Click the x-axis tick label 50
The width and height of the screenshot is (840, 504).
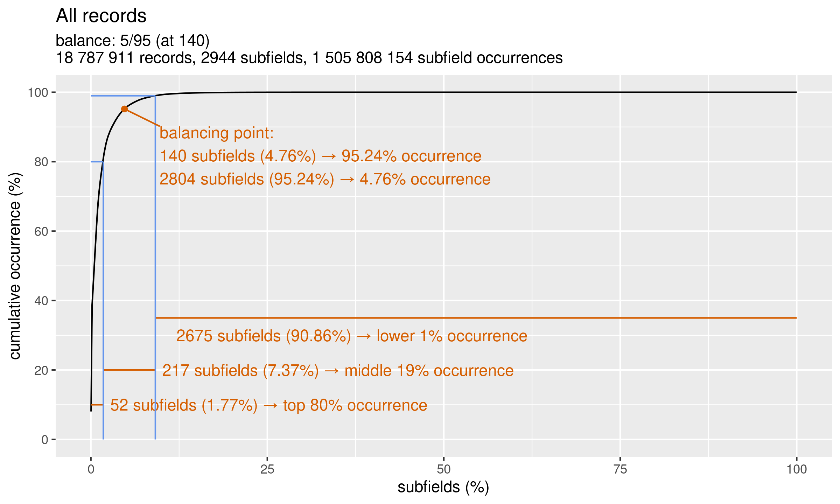pyautogui.click(x=443, y=469)
